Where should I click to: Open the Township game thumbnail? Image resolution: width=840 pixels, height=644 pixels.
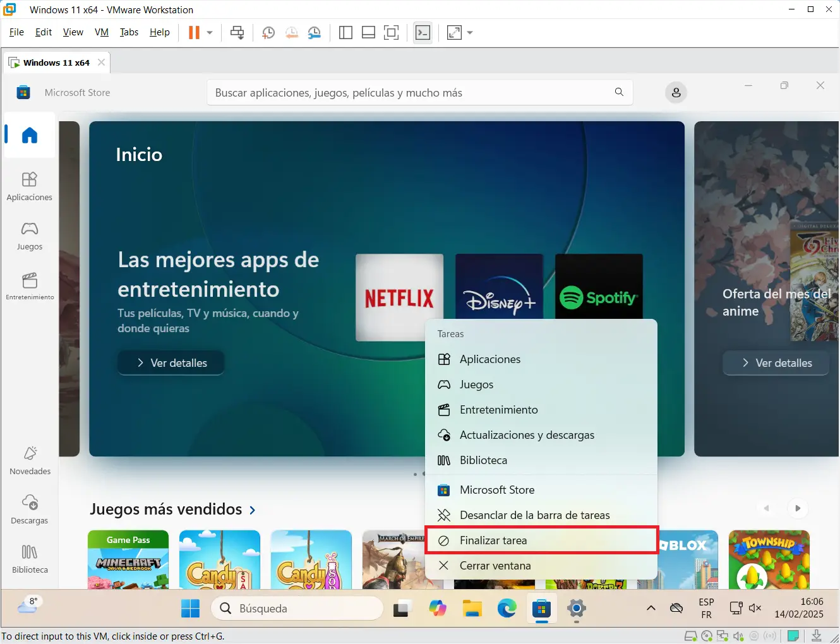click(769, 559)
